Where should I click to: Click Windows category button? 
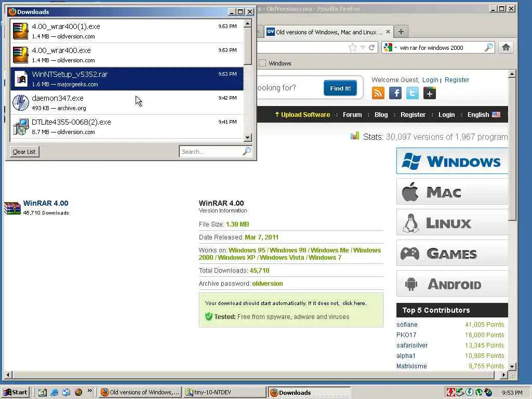click(453, 161)
